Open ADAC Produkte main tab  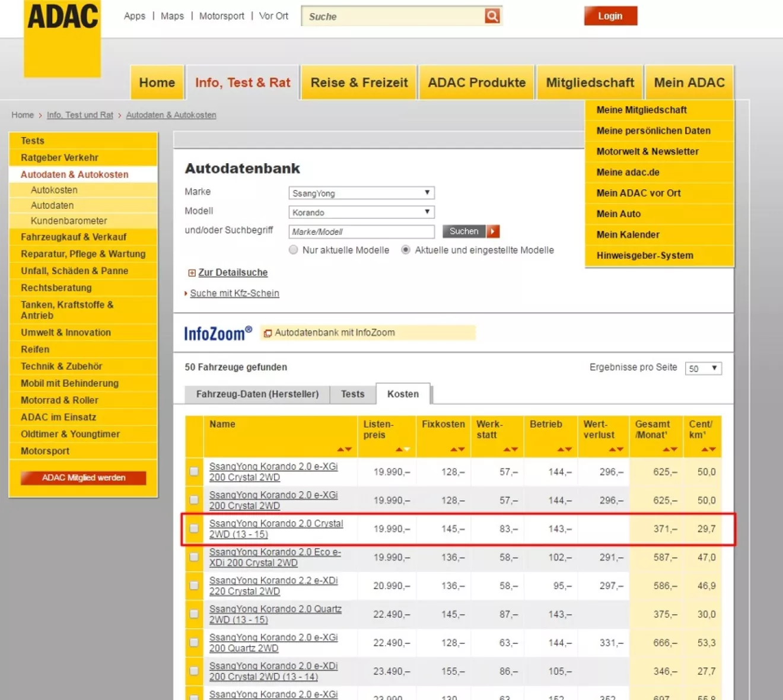[477, 82]
